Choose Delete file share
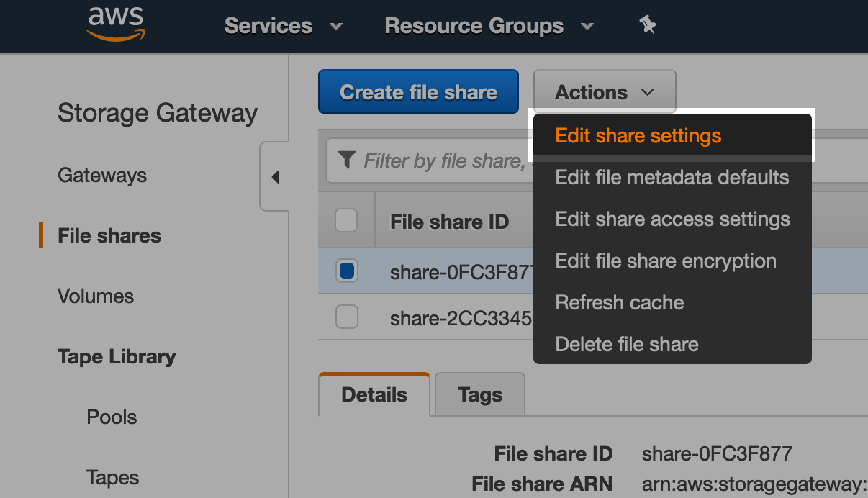868x498 pixels. 626,344
